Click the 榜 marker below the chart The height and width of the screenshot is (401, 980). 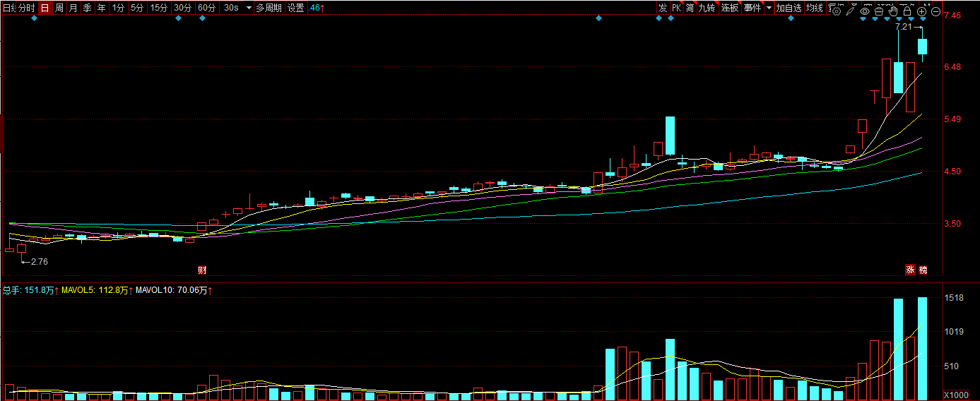click(923, 269)
